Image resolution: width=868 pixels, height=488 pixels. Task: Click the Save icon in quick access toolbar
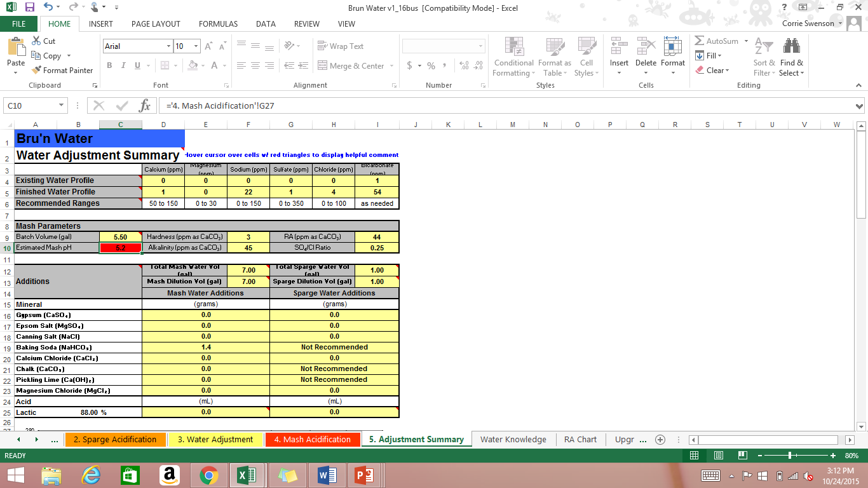tap(29, 8)
